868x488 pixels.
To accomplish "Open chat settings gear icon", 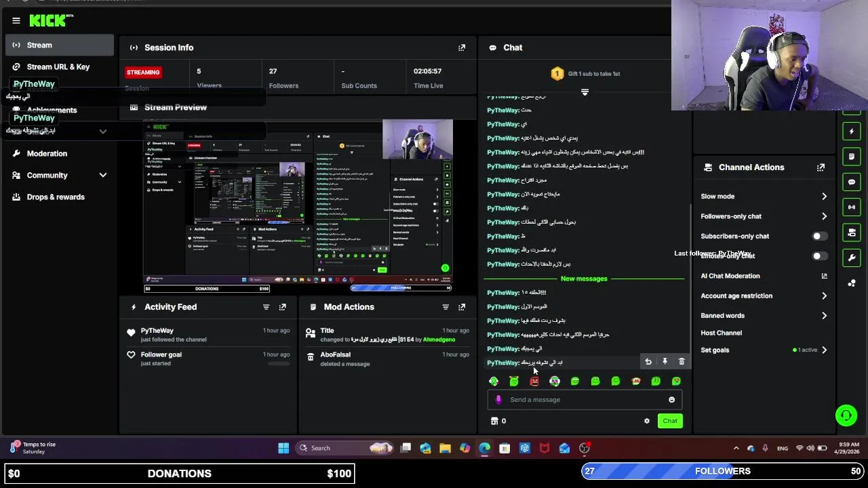I will (647, 421).
